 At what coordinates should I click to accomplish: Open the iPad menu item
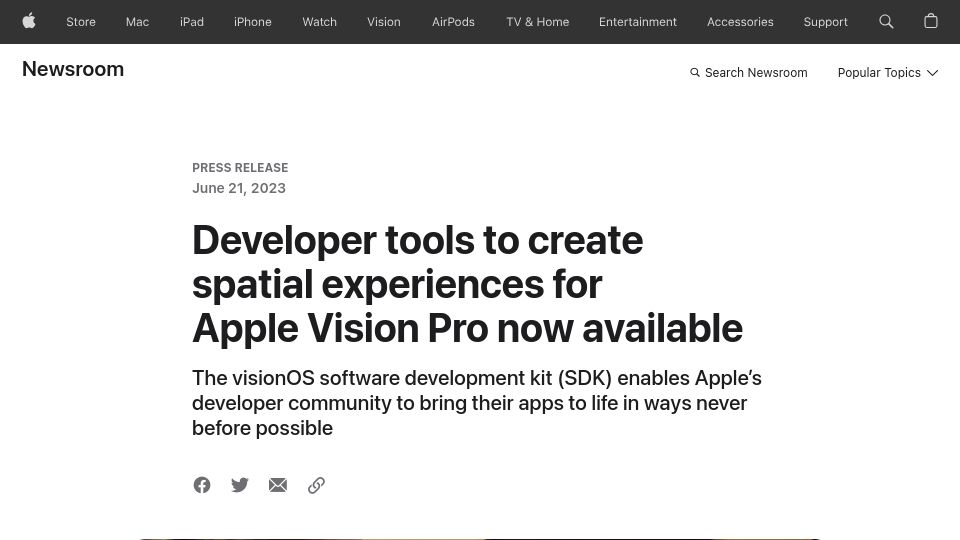coord(192,22)
